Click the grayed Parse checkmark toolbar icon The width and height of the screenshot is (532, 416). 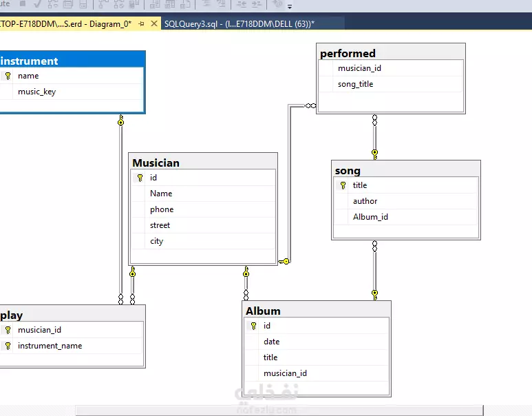pos(37,4)
